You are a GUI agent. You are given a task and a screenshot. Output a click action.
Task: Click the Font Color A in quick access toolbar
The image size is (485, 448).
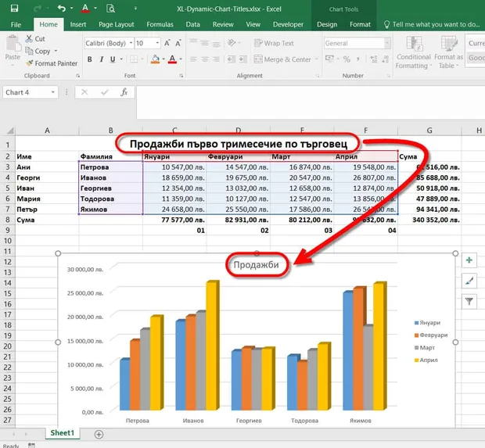85,9
